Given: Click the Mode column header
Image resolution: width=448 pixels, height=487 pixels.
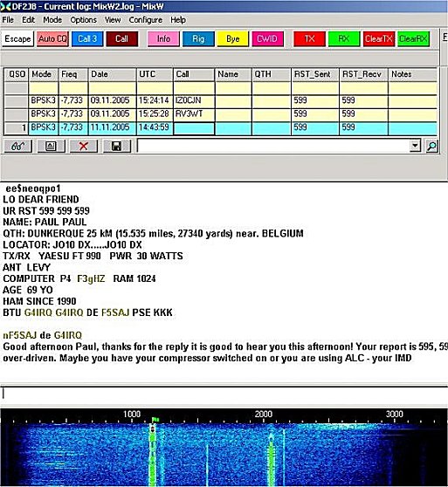Looking at the screenshot, I should pyautogui.click(x=44, y=74).
